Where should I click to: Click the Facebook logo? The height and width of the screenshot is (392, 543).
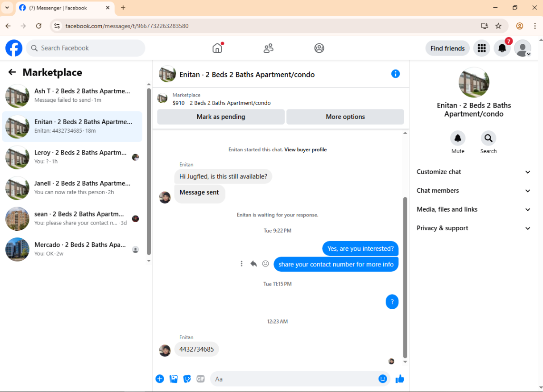14,48
